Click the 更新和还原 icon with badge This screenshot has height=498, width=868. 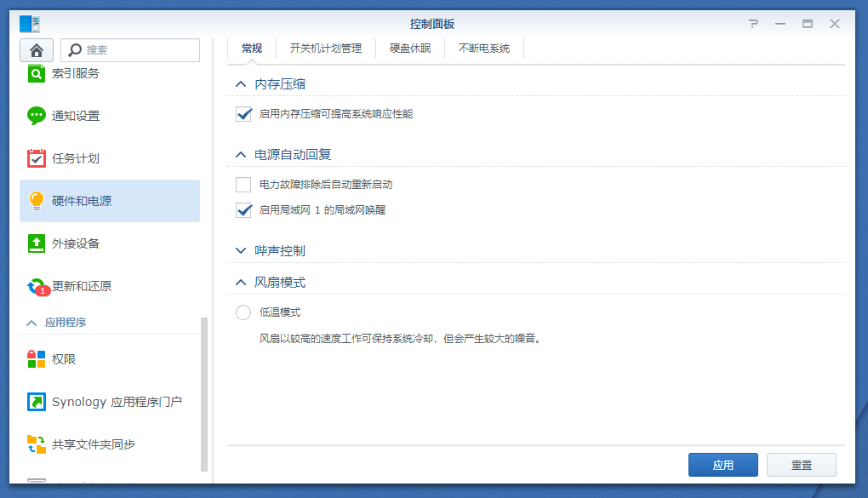click(37, 286)
